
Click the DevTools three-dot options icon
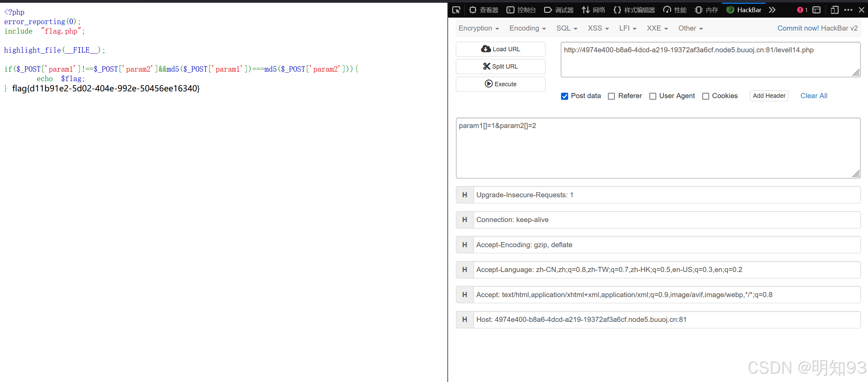tap(848, 10)
